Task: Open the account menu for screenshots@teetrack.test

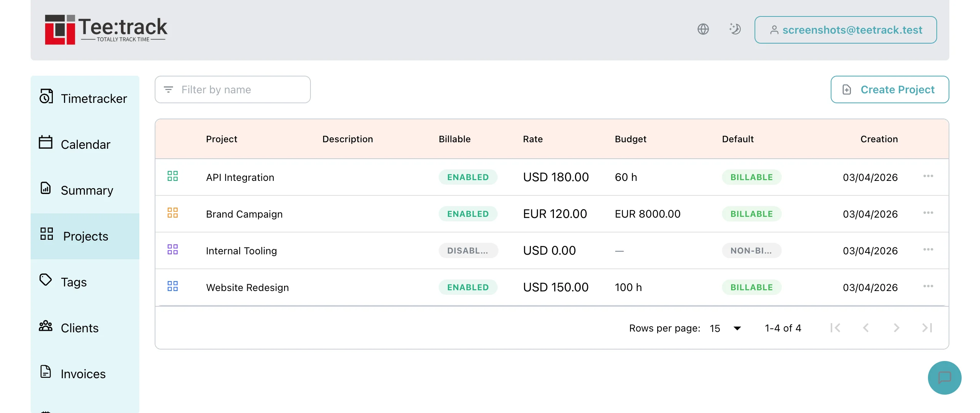Action: coord(845,29)
